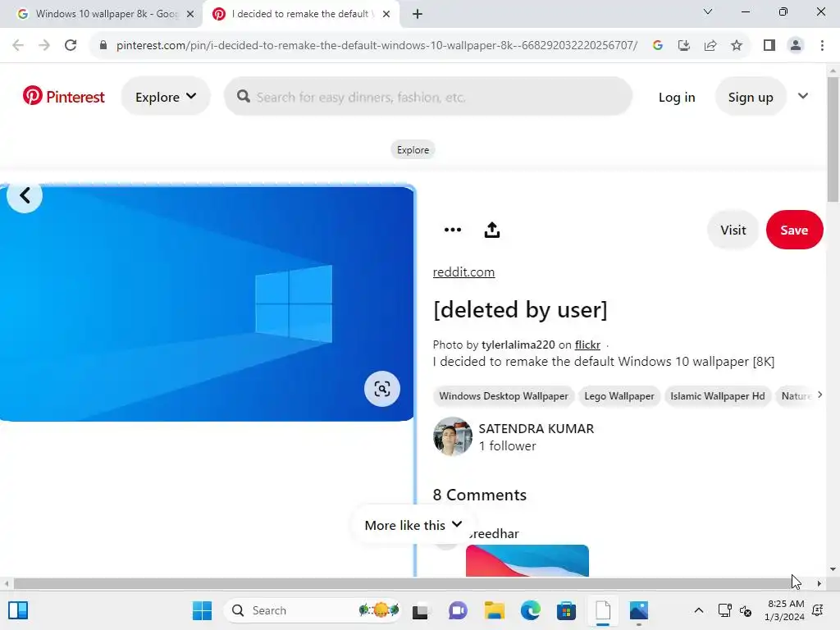This screenshot has height=630, width=840.
Task: Close the Google search tab
Action: (x=190, y=14)
